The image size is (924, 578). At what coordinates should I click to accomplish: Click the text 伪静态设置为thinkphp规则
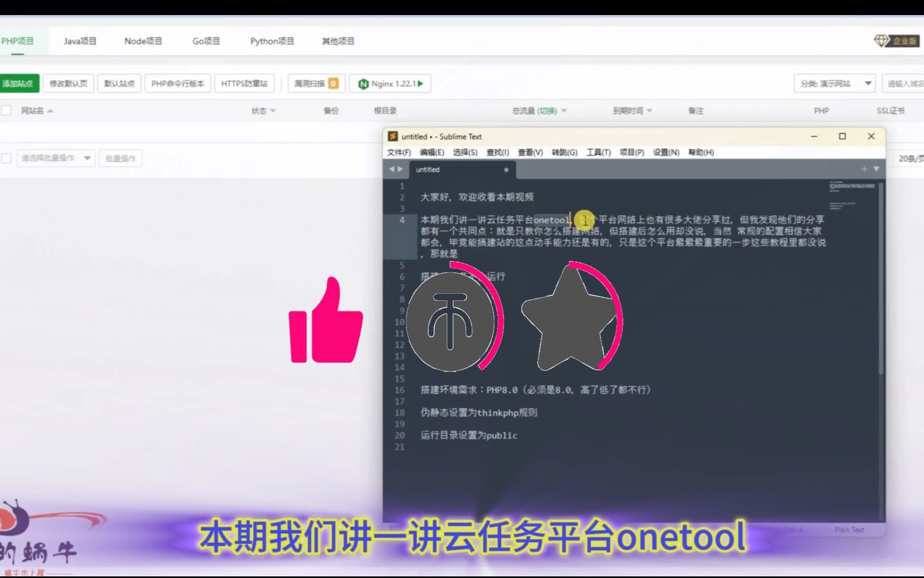point(479,413)
